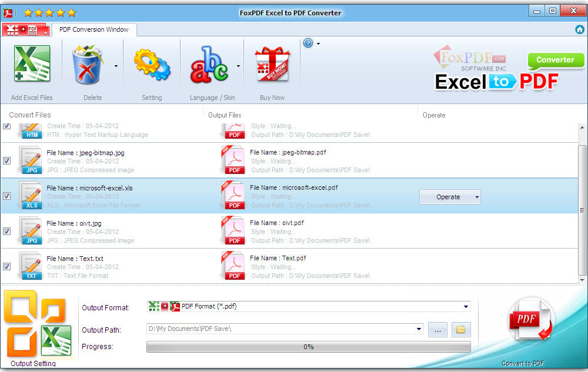Click the JPG file icon for oivt.jpg
This screenshot has height=372, width=588.
31,231
